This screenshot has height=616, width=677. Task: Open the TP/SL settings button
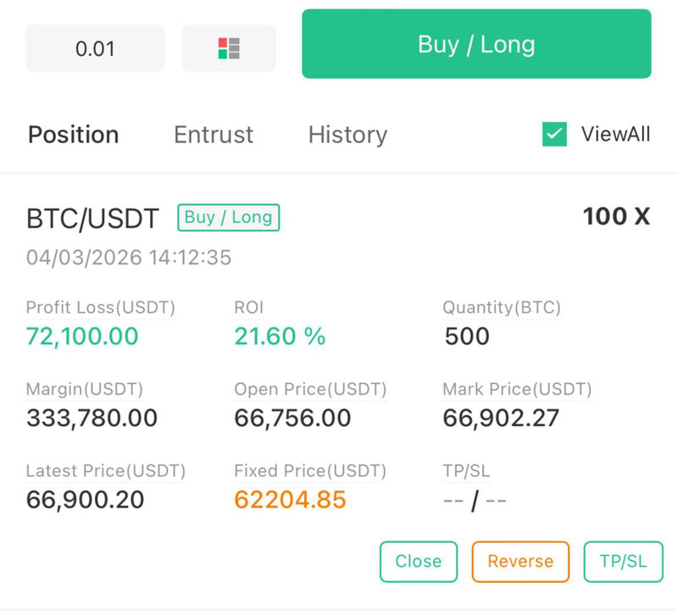[623, 562]
